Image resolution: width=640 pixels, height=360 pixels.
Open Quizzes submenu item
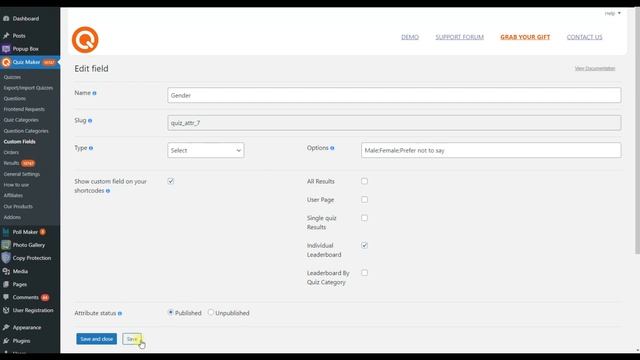12,77
